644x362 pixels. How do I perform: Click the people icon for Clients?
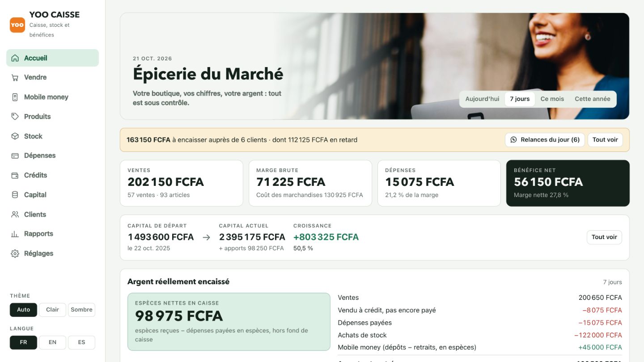15,215
